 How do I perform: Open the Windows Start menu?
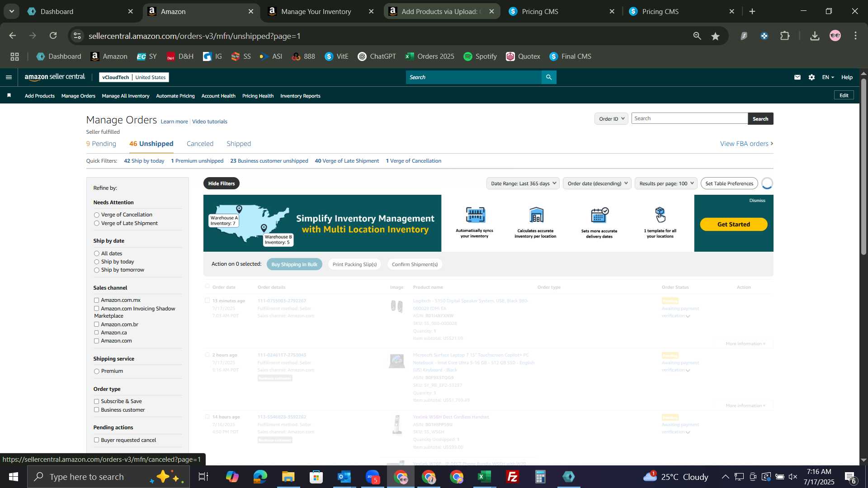13,477
